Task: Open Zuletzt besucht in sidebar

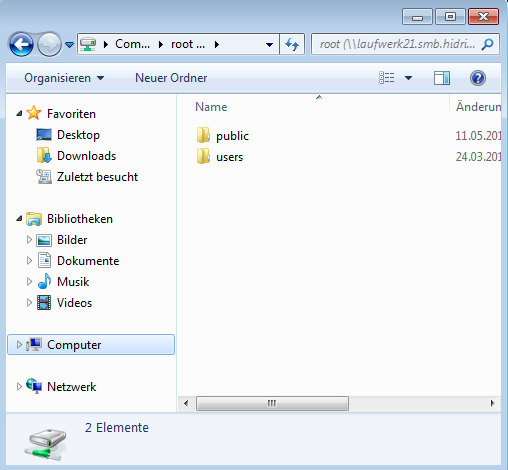Action: coord(97,177)
